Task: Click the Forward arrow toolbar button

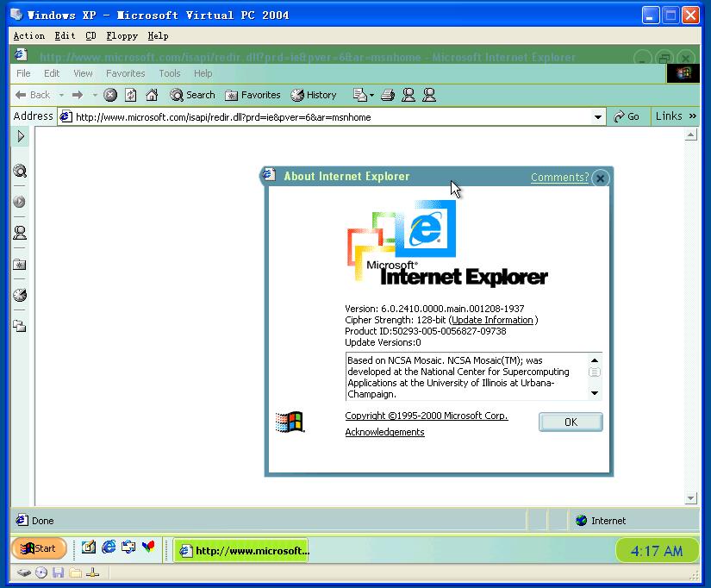Action: point(78,95)
